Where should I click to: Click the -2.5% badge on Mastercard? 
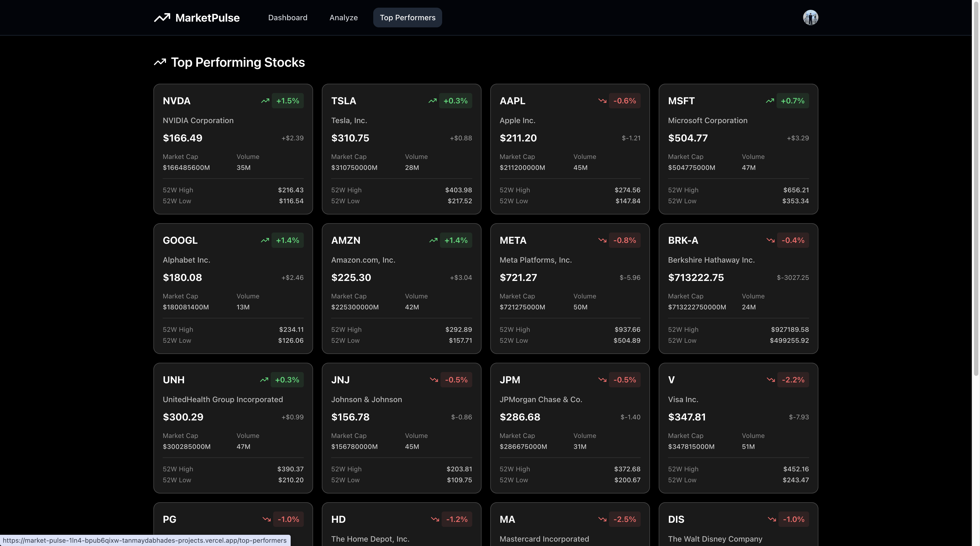pyautogui.click(x=625, y=519)
